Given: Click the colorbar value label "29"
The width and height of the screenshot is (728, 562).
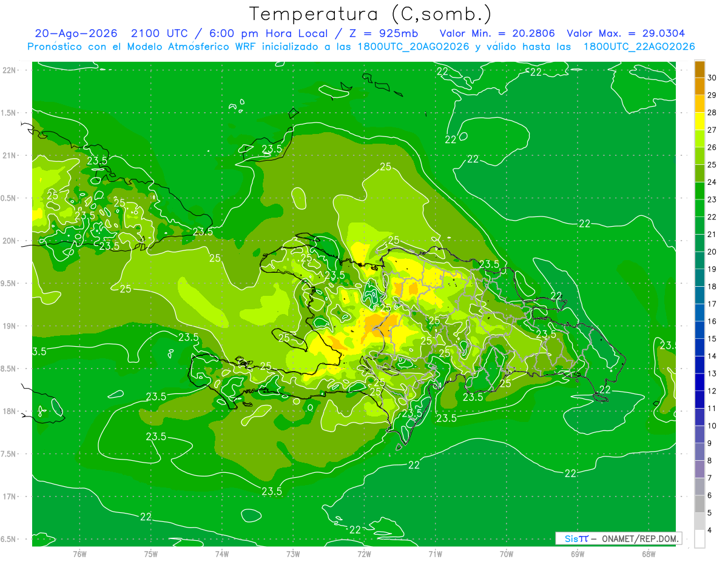Looking at the screenshot, I should pos(712,95).
